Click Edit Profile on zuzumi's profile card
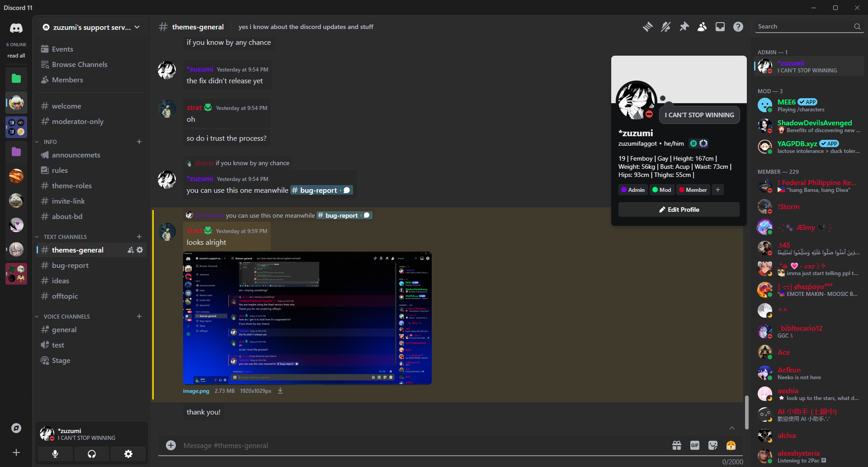Screen dimensions: 868x467 point(679,209)
